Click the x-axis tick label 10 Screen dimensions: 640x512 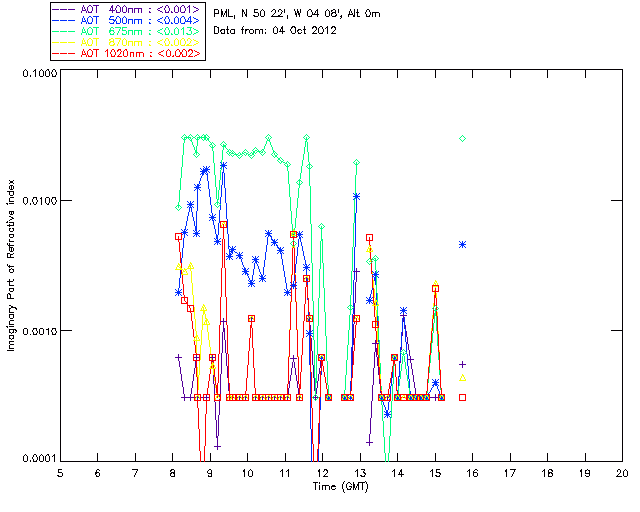click(247, 473)
